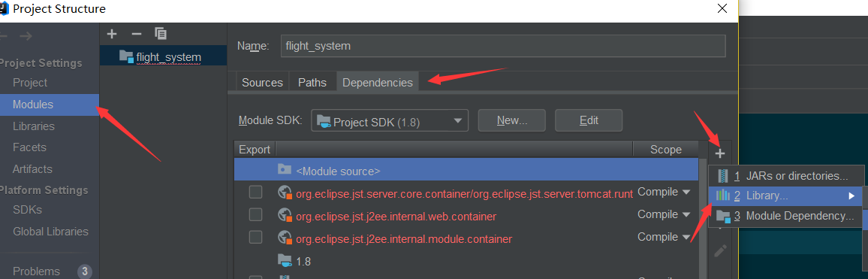Select the <Module source> row
The width and height of the screenshot is (868, 279).
pyautogui.click(x=466, y=171)
